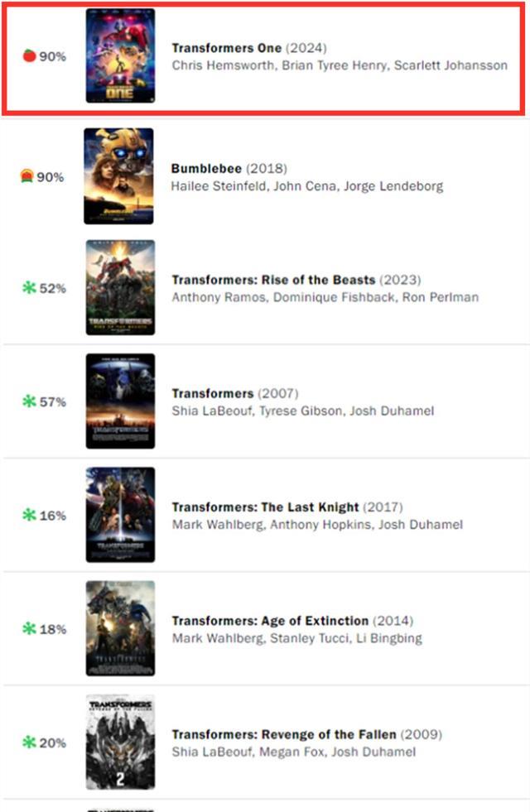Select the splat icon next to The Last Knight

click(x=29, y=515)
